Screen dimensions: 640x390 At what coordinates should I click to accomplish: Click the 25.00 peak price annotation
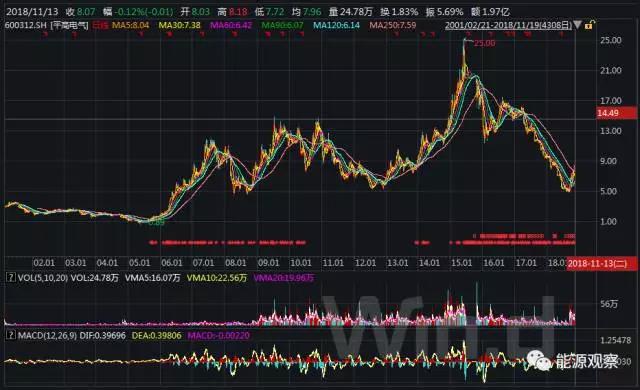[x=484, y=43]
